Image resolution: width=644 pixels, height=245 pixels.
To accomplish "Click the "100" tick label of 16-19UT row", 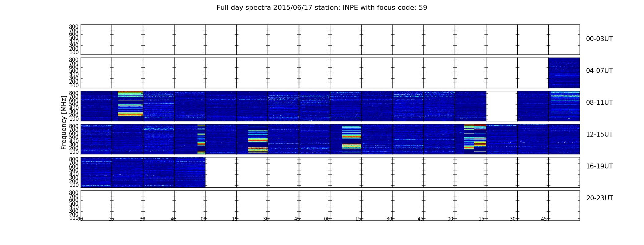I will [74, 185].
